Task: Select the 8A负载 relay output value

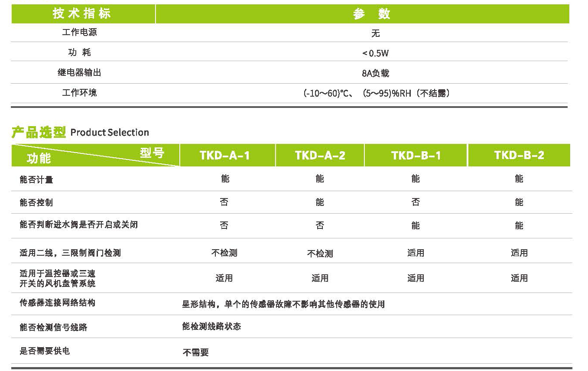Action: coord(375,73)
